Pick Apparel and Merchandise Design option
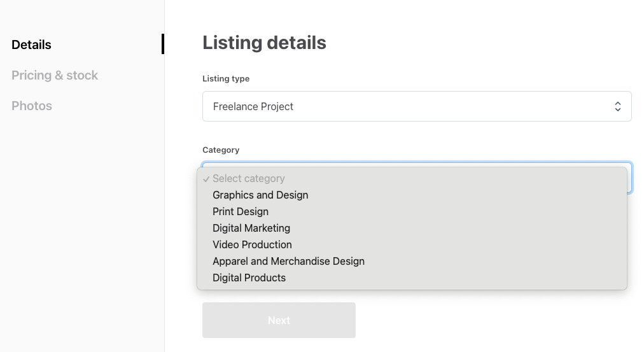The width and height of the screenshot is (644, 352). pos(288,262)
